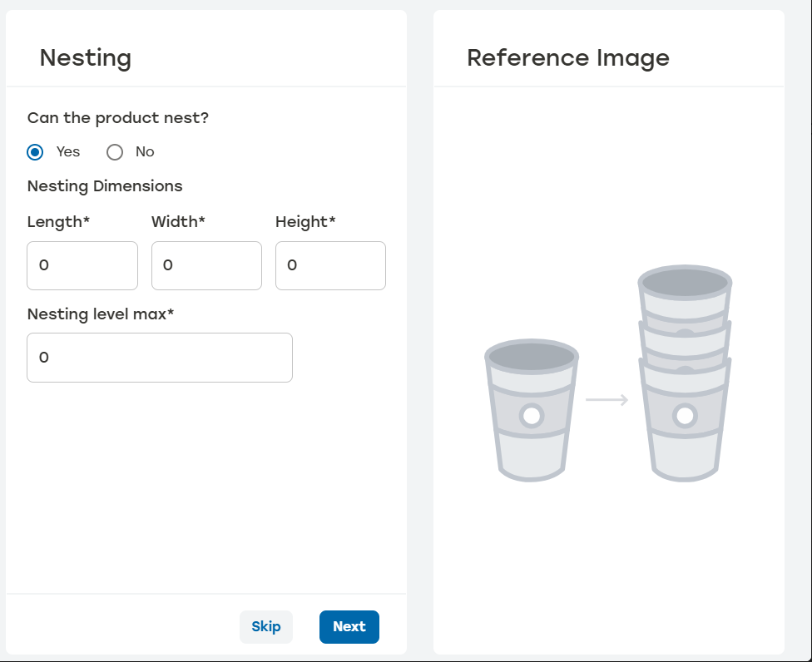
Task: Select the Yes radio button
Action: [35, 152]
